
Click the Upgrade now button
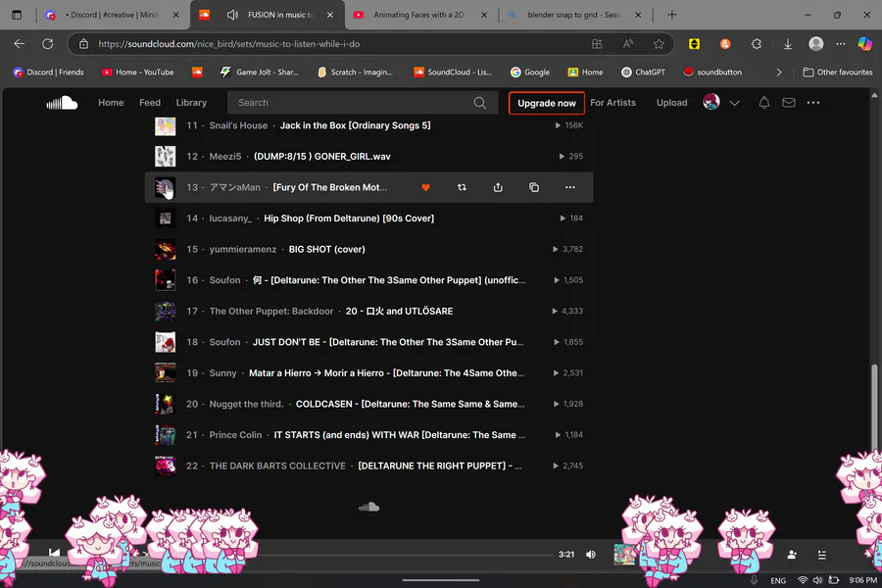[x=547, y=103]
